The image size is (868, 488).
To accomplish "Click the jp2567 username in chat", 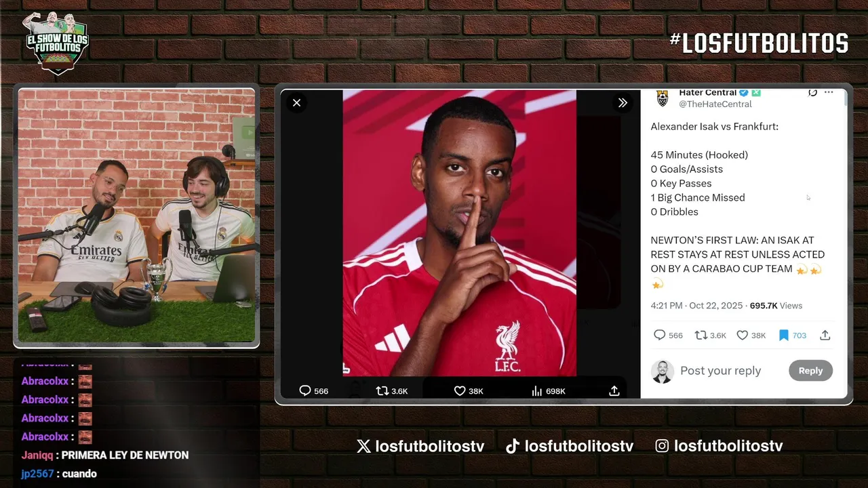I will [x=37, y=474].
